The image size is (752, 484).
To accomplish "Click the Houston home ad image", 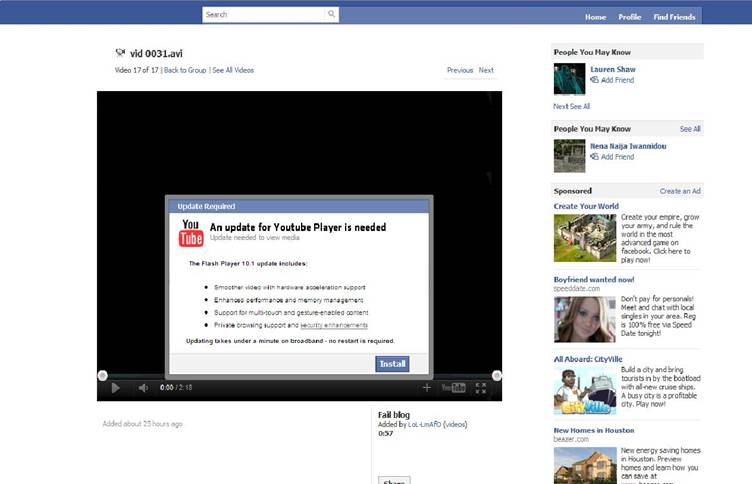I will 585,465.
